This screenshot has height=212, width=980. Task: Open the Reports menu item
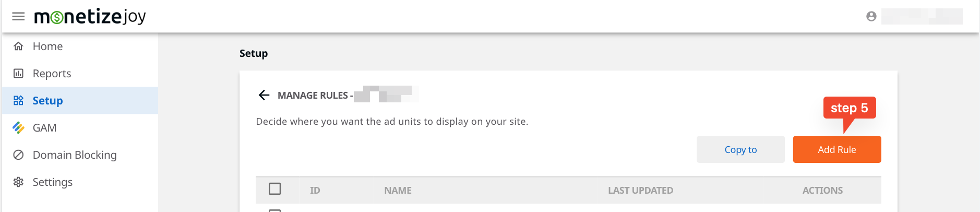pyautogui.click(x=52, y=74)
